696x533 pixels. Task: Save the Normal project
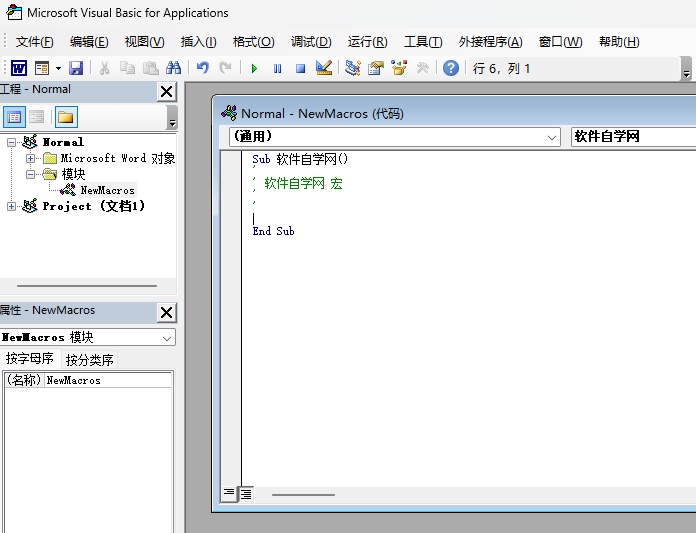pos(76,68)
